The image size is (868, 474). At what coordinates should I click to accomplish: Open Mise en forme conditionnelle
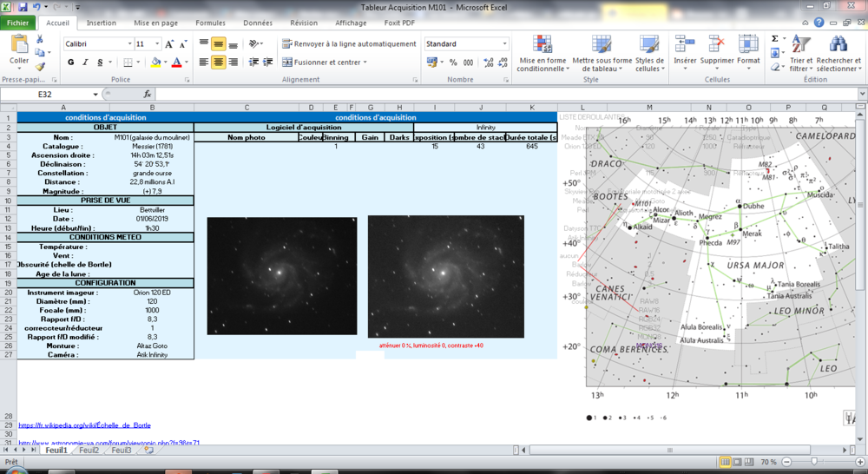click(x=542, y=53)
